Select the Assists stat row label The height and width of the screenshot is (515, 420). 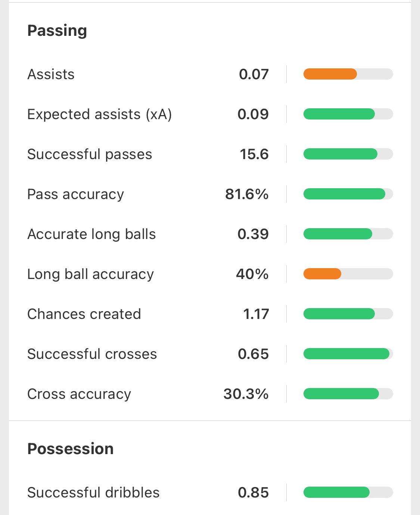(51, 74)
